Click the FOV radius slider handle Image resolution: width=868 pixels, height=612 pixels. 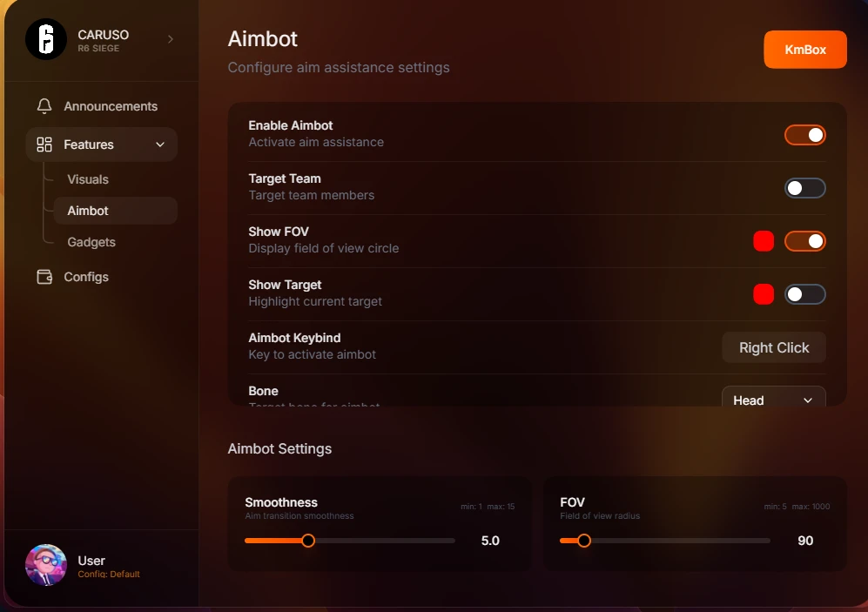point(583,541)
